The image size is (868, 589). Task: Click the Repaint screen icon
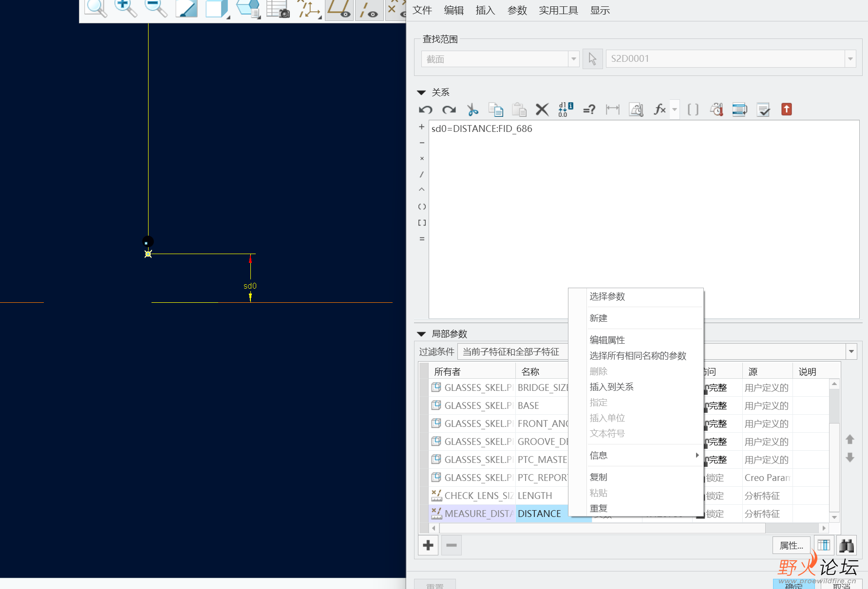(187, 8)
